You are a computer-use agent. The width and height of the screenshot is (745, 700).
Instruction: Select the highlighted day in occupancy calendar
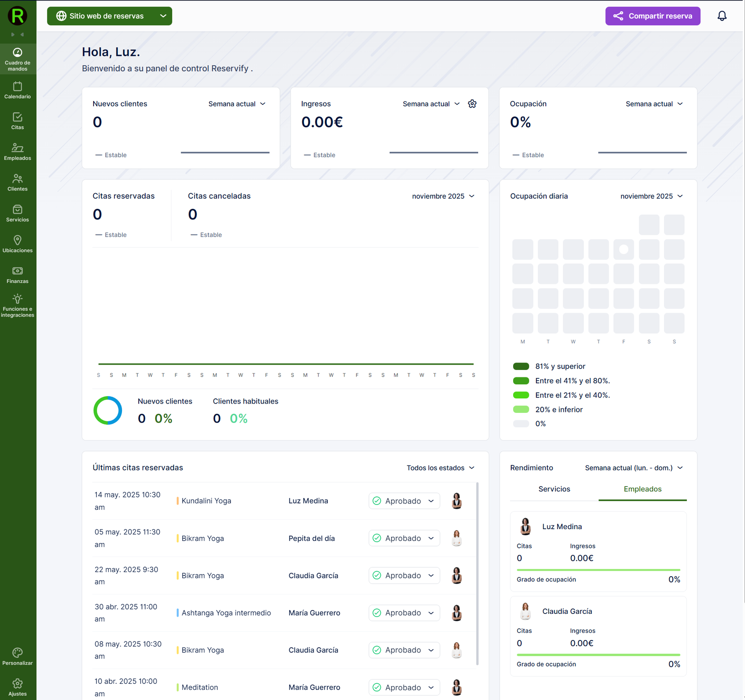tap(623, 249)
